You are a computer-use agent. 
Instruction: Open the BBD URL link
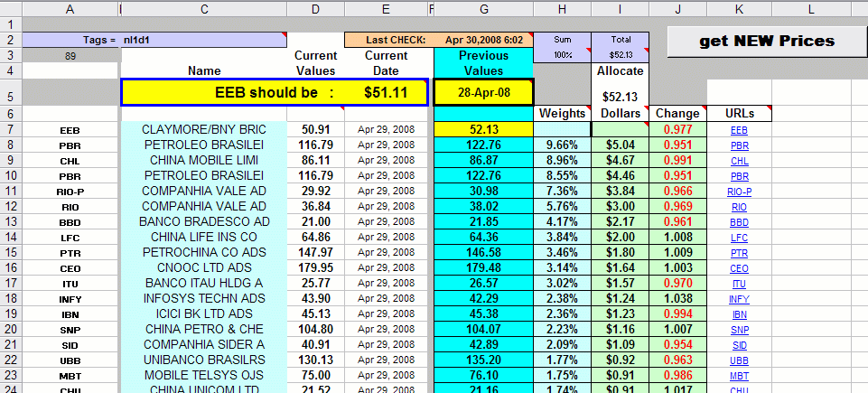[739, 222]
